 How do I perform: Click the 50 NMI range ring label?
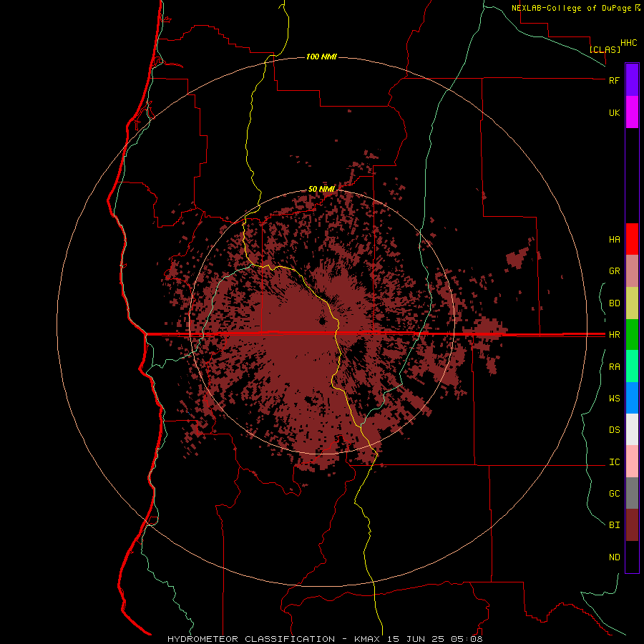[x=321, y=189]
